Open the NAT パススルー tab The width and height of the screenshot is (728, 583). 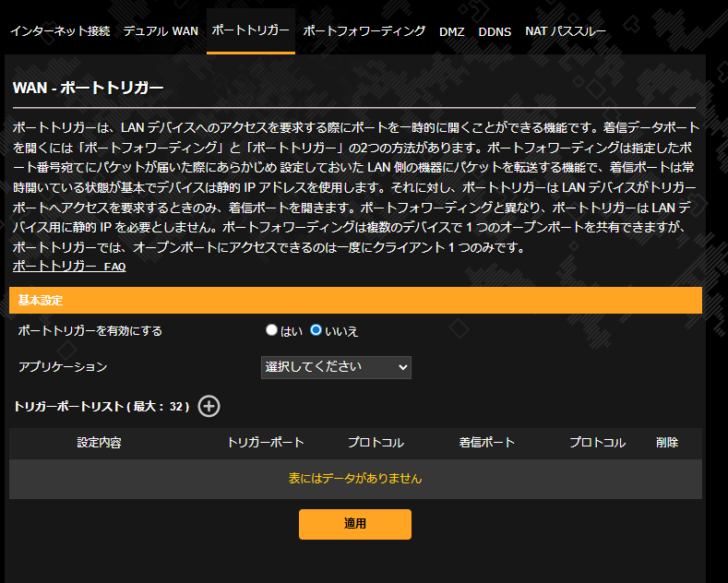[566, 31]
